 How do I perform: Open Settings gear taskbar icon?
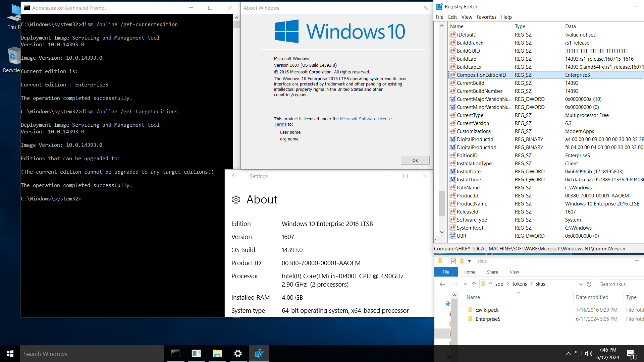(x=238, y=354)
